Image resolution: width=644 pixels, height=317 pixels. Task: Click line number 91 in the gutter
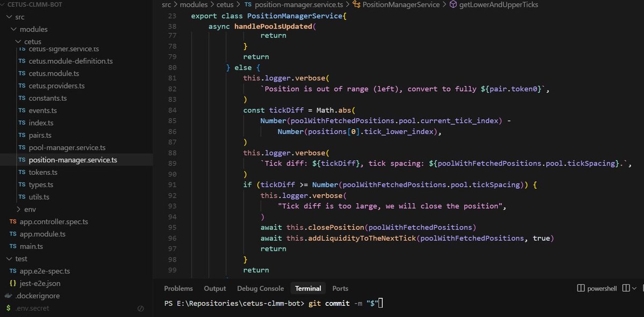tap(172, 185)
